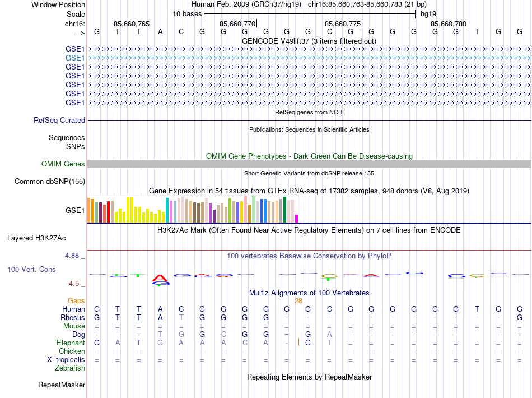Click the GENCODE V49lift37 track title
The height and width of the screenshot is (398, 532).
[x=309, y=41]
